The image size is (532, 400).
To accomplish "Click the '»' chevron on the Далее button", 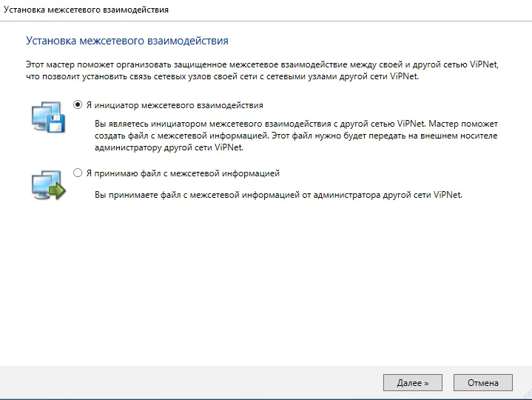I will (x=426, y=384).
